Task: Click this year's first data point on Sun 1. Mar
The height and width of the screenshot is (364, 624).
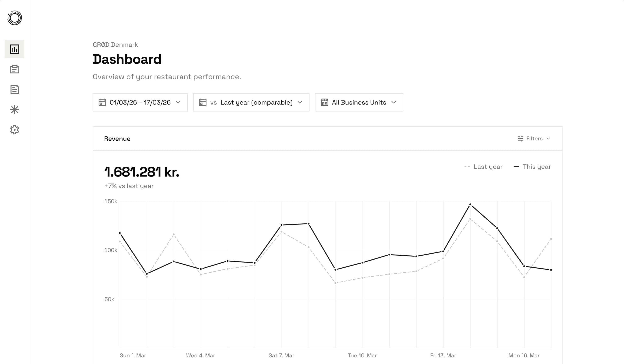Action: click(120, 233)
